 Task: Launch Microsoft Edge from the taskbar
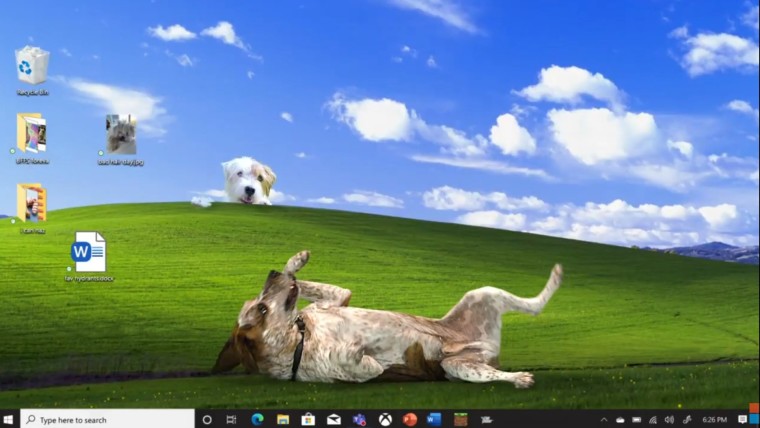(257, 419)
